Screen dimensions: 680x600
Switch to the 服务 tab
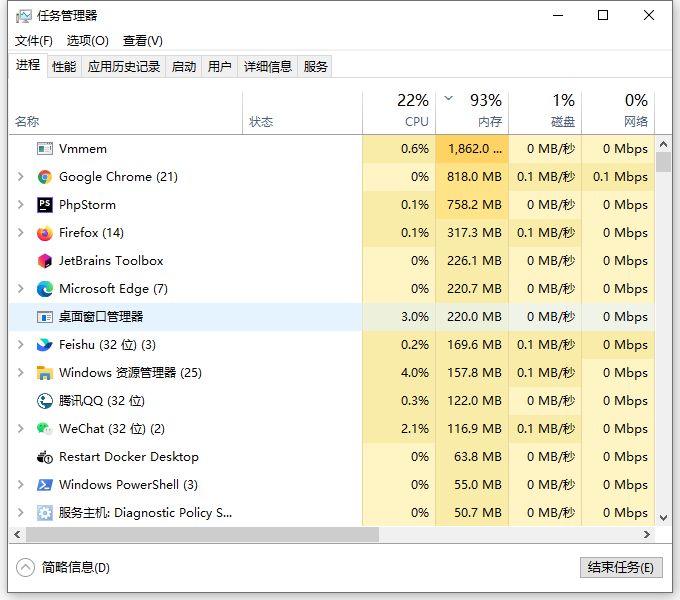click(x=315, y=67)
